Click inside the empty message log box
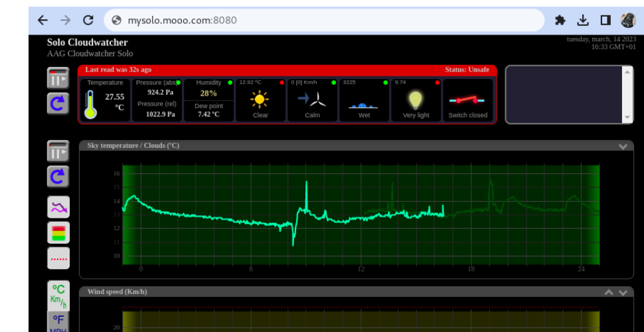Screen dimensions: 644x332 [564, 94]
